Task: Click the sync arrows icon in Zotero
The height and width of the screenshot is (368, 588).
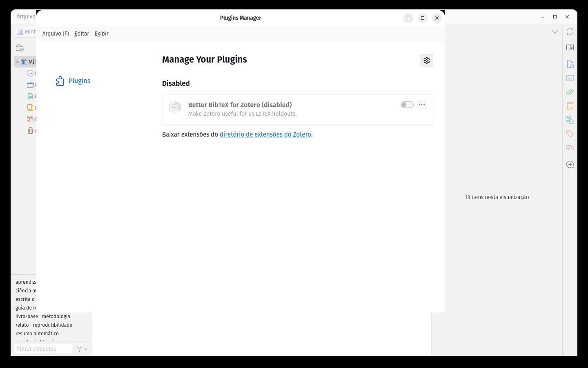Action: coord(570,31)
